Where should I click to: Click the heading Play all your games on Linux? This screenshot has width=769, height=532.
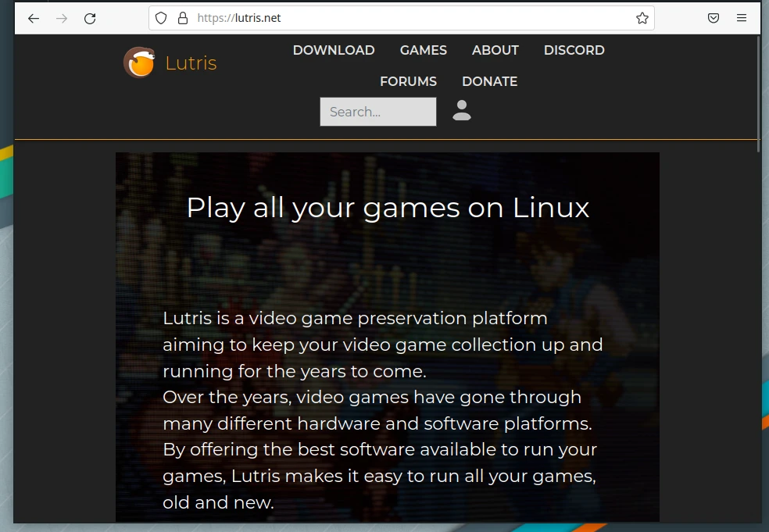point(388,208)
